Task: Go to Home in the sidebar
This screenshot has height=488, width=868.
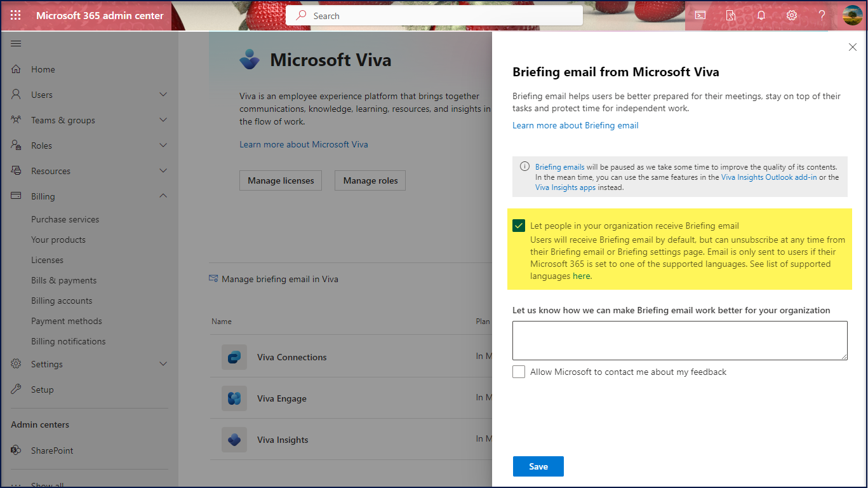Action: coord(43,69)
